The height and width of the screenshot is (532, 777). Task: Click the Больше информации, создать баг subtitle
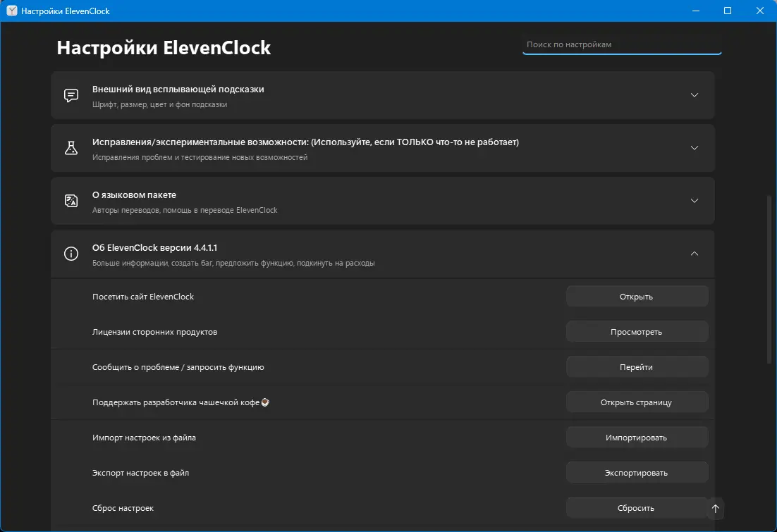(x=233, y=263)
